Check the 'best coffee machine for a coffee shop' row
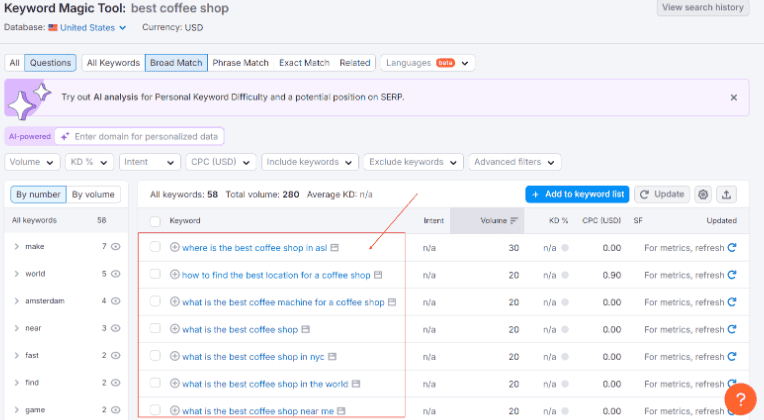Viewport: 764px width, 420px height. click(x=155, y=302)
